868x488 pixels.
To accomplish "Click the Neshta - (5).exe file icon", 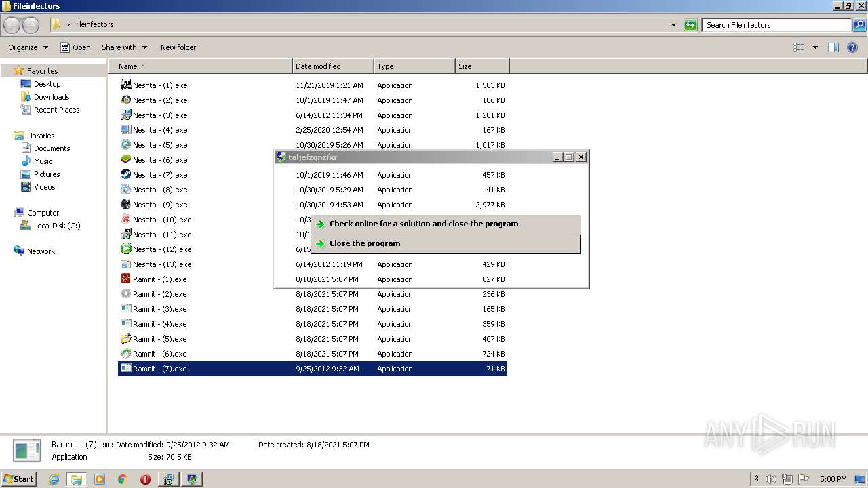I will (x=125, y=145).
